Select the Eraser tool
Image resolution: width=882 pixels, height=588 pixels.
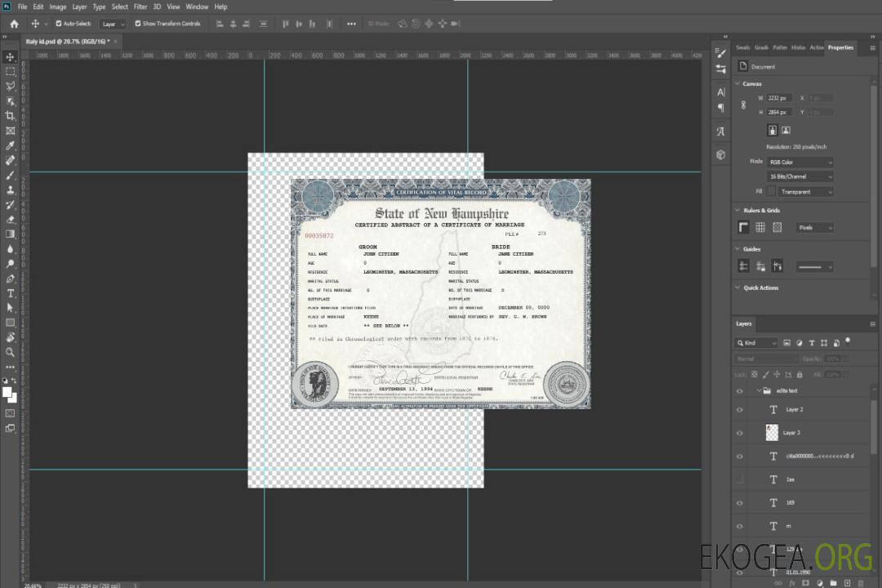[x=10, y=220]
